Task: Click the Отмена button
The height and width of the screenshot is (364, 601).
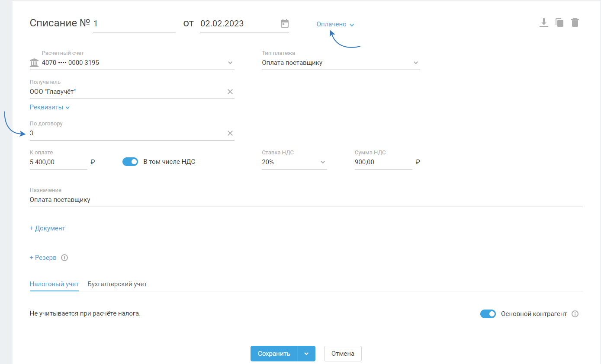Action: pyautogui.click(x=343, y=354)
